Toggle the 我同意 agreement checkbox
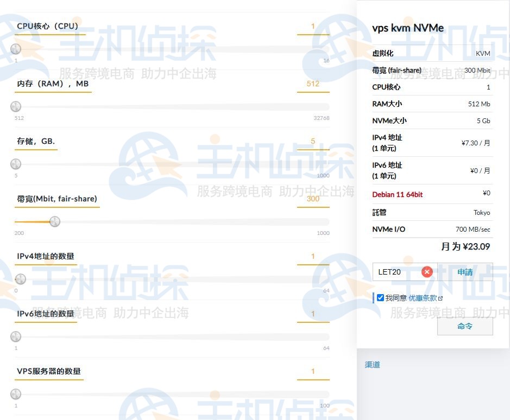 tap(380, 298)
